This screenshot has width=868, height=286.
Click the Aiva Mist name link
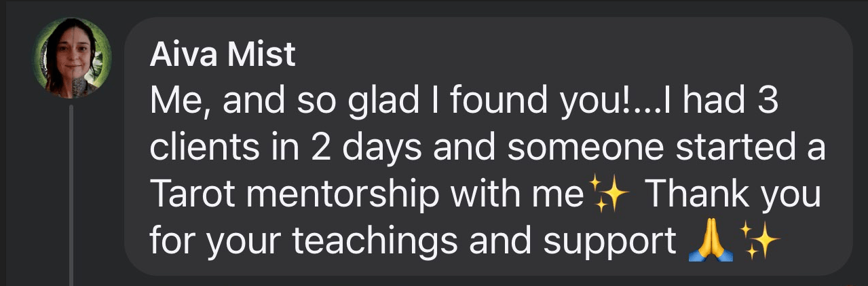(223, 55)
